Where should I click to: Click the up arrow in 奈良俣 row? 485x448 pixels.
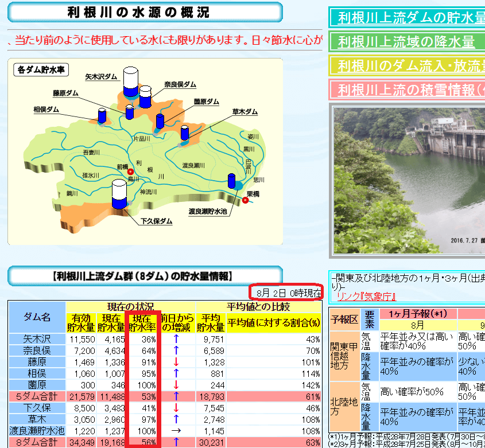[x=176, y=350]
